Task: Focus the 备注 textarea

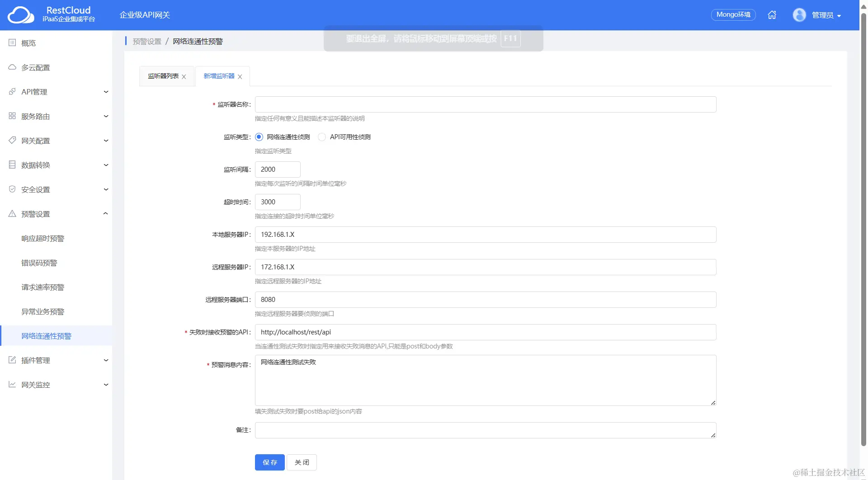Action: [486, 430]
